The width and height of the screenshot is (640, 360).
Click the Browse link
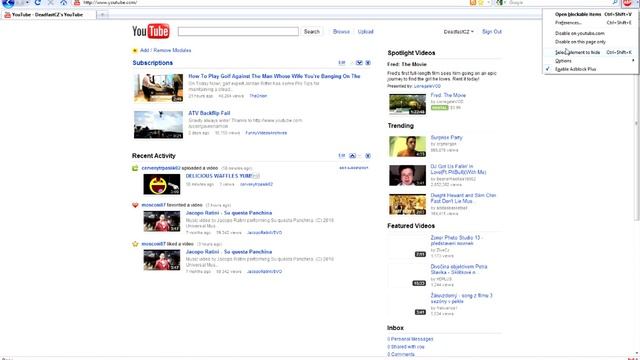tap(341, 32)
